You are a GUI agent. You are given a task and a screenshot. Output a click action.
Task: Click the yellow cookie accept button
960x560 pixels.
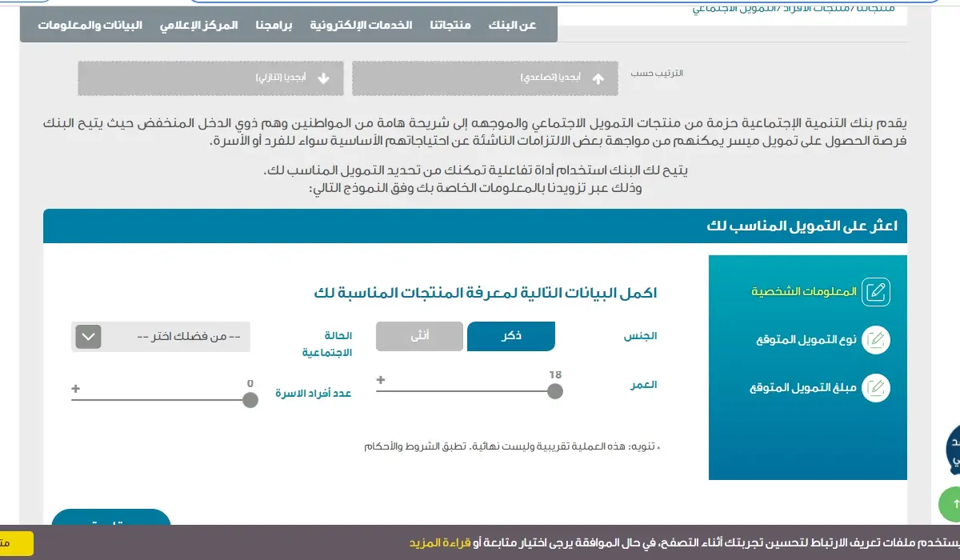pos(17,543)
